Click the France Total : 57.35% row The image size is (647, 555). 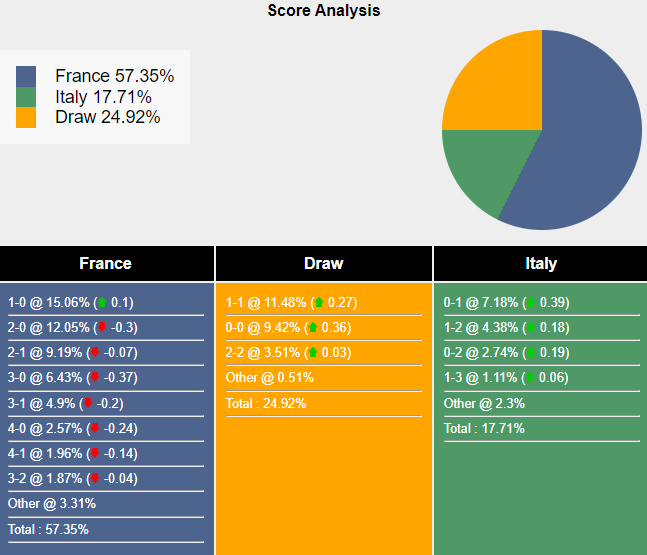point(49,529)
